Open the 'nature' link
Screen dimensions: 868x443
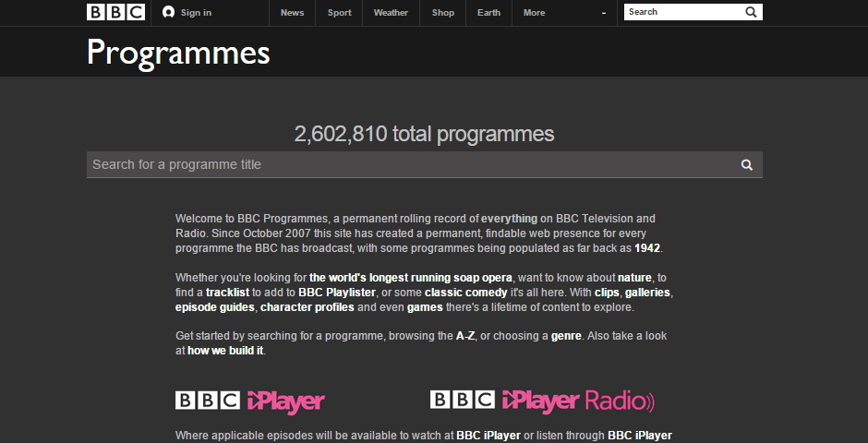634,278
